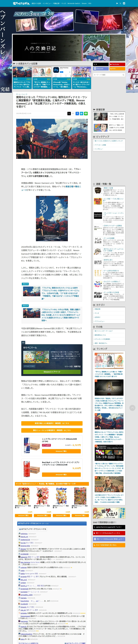
Task: Click the red Youtube sidebar button
Action: click(117, 64)
